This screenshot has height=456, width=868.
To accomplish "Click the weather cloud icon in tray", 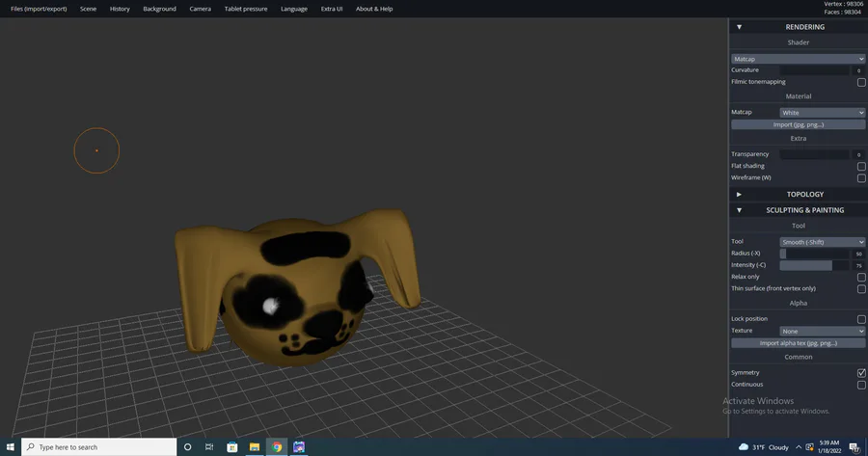I will coord(744,447).
